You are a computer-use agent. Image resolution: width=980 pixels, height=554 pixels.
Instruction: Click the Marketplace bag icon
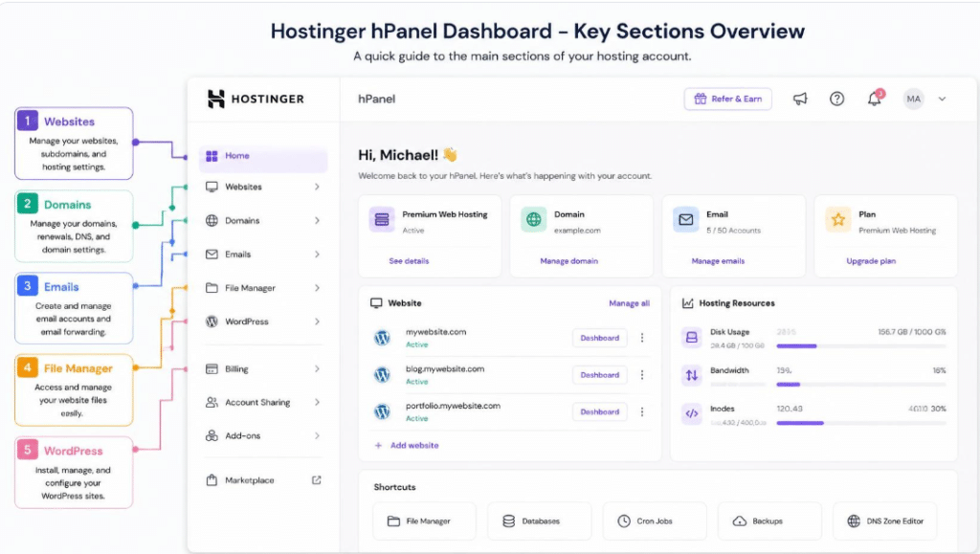point(212,480)
